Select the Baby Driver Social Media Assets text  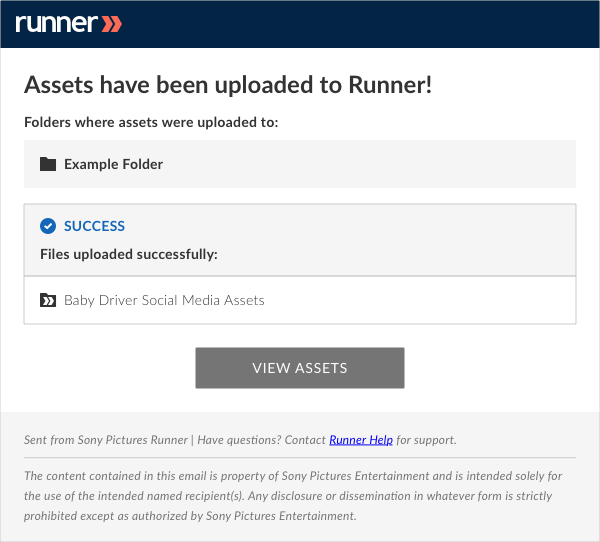coord(164,300)
